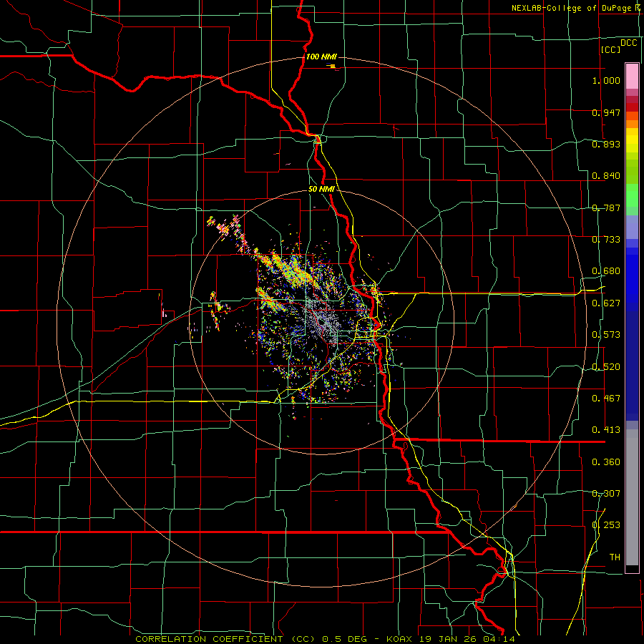This screenshot has height=644, width=644.
Task: Click the 0.680 scale value
Action: [606, 271]
